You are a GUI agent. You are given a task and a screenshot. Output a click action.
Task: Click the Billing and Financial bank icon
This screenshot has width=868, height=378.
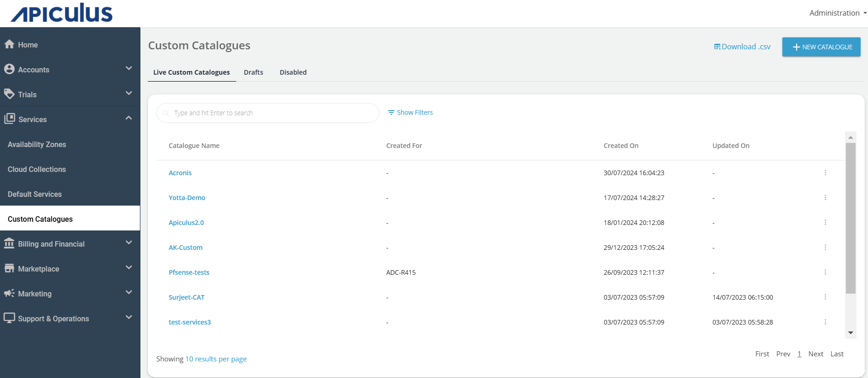point(9,243)
